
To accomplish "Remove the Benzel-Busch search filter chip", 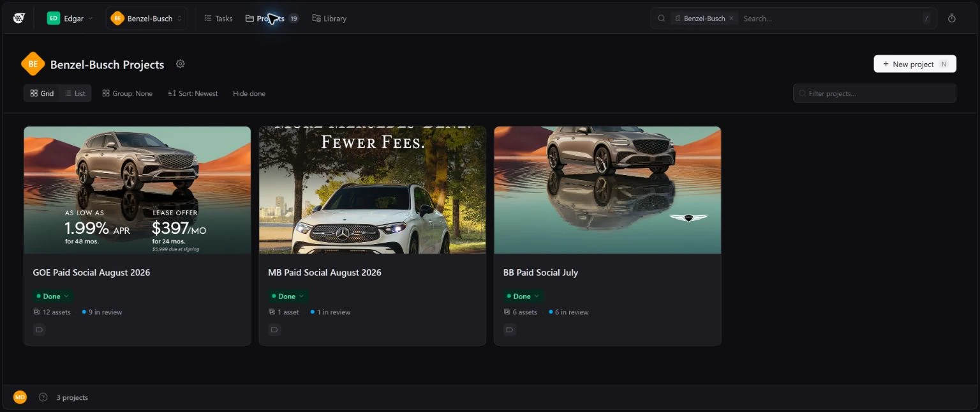I will [731, 19].
